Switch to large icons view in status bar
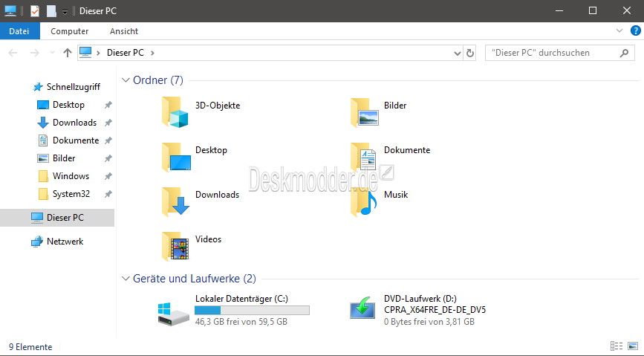Screen dimensions: 644x356 pyautogui.click(x=633, y=346)
